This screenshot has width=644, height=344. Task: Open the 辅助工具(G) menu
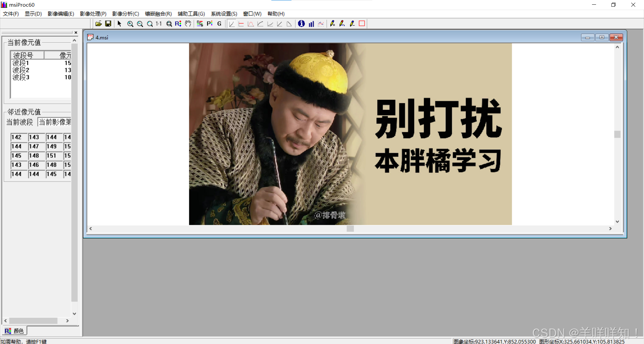point(191,14)
